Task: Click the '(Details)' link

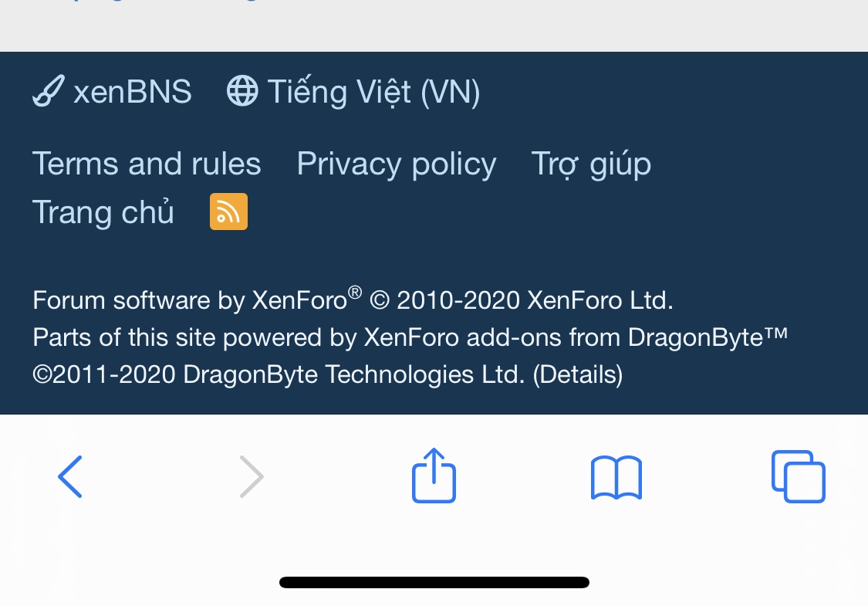Action: coord(578,374)
